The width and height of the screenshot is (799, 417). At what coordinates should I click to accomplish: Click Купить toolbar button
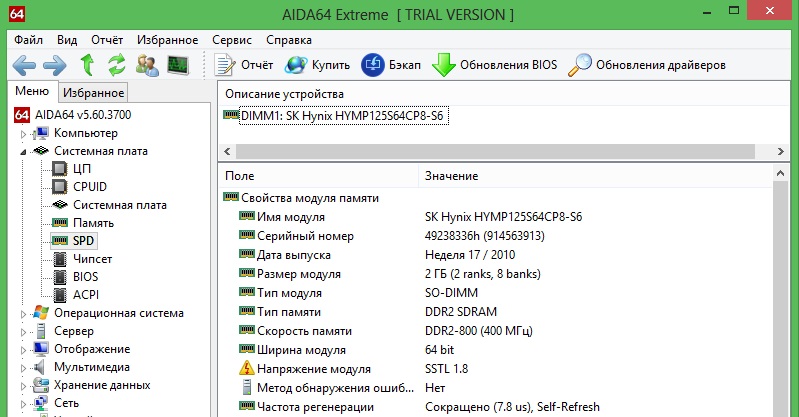pos(317,65)
